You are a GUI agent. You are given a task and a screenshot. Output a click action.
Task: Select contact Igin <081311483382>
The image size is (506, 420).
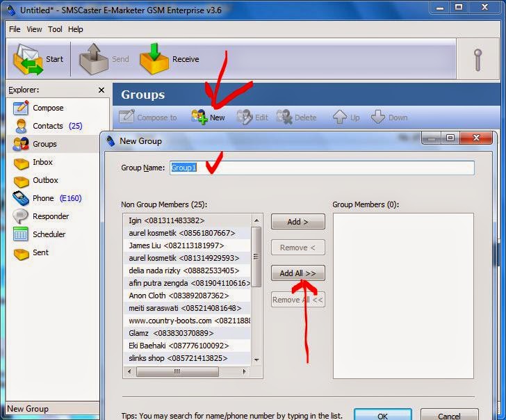[187, 221]
